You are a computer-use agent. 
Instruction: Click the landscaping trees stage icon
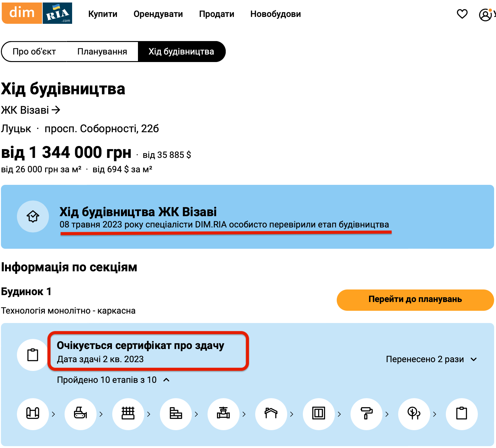414,414
